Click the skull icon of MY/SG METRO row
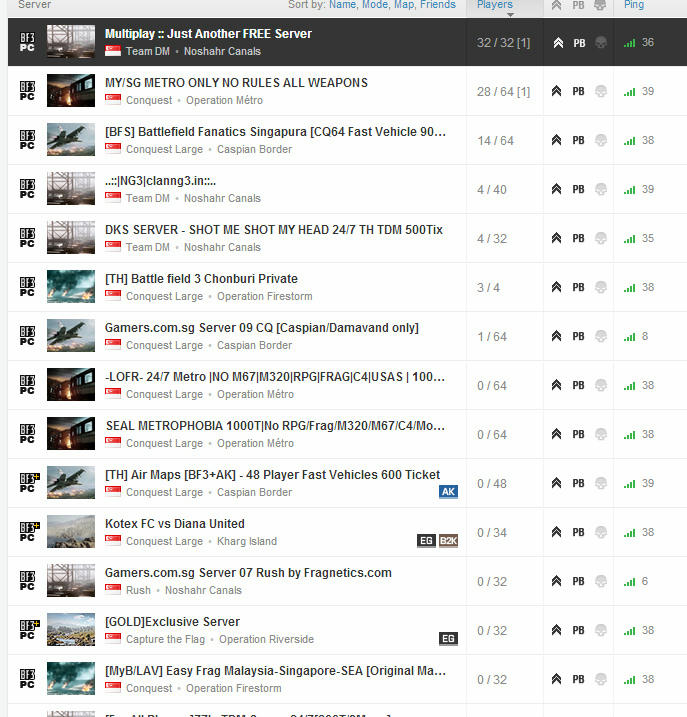 pos(601,91)
